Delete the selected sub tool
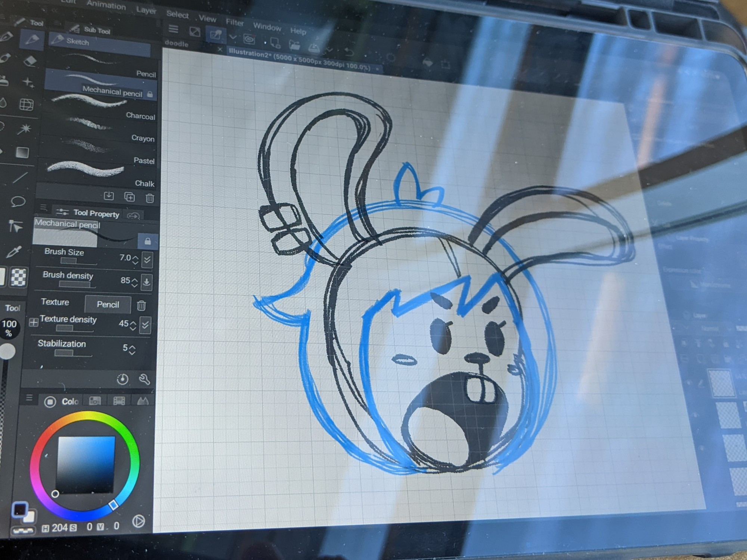The height and width of the screenshot is (560, 747). pos(150,198)
